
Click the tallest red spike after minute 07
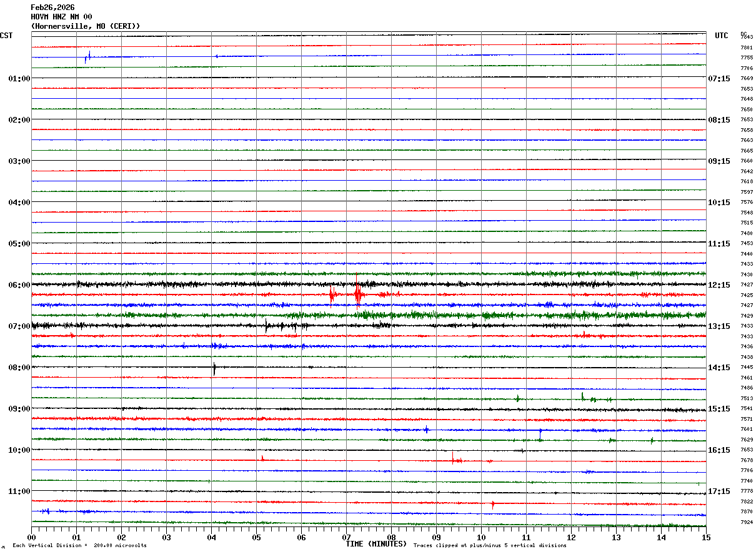tap(357, 290)
